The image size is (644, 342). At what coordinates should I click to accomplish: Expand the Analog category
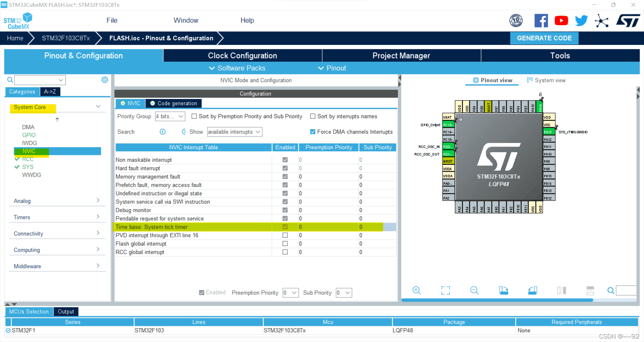pos(98,200)
